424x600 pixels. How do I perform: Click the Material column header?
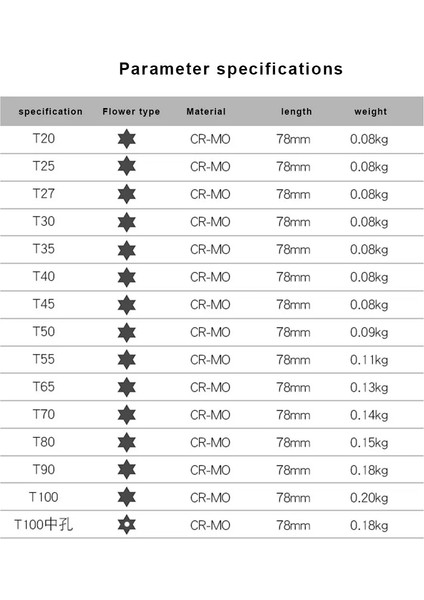tap(206, 112)
